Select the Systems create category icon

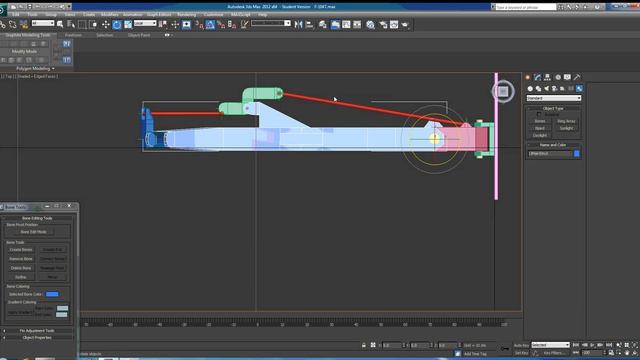point(579,88)
